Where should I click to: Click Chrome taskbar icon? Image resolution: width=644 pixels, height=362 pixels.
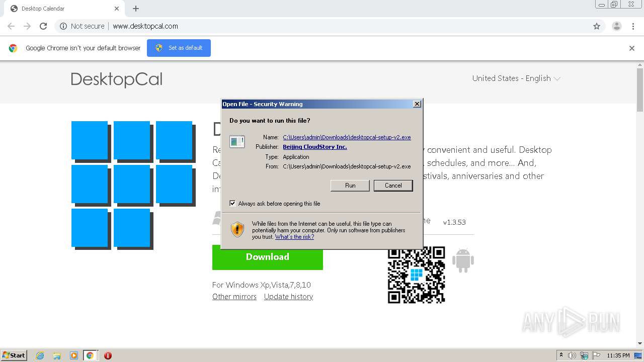[x=90, y=355]
